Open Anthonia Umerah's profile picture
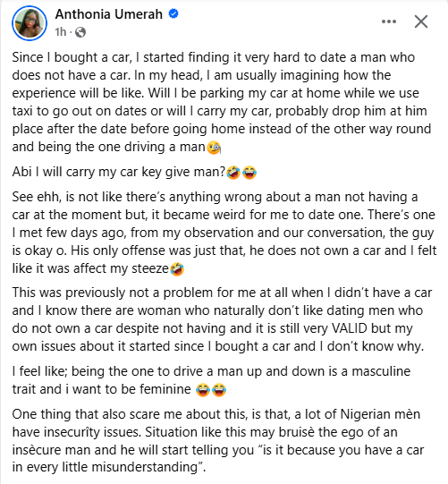Screen dimensions: 448x484 pyautogui.click(x=30, y=23)
